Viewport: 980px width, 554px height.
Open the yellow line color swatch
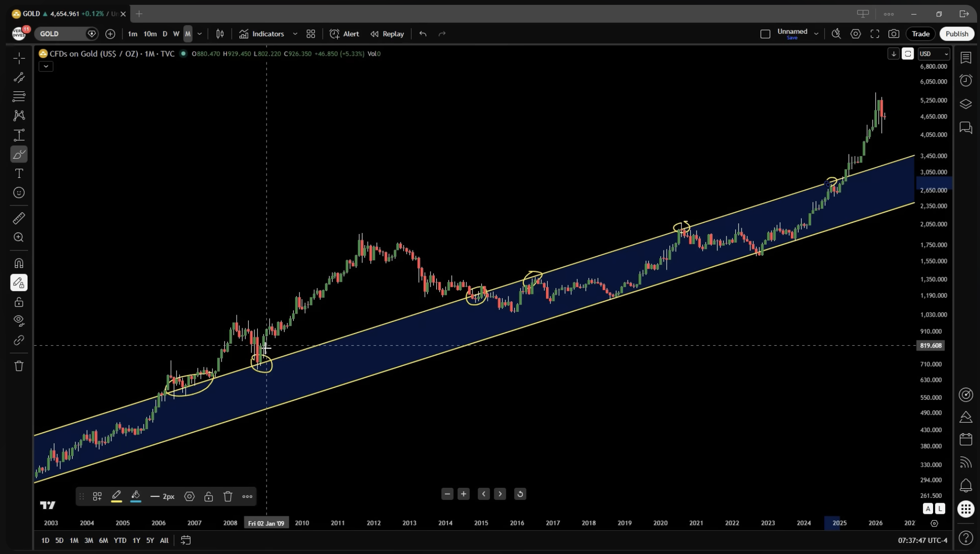(x=117, y=496)
